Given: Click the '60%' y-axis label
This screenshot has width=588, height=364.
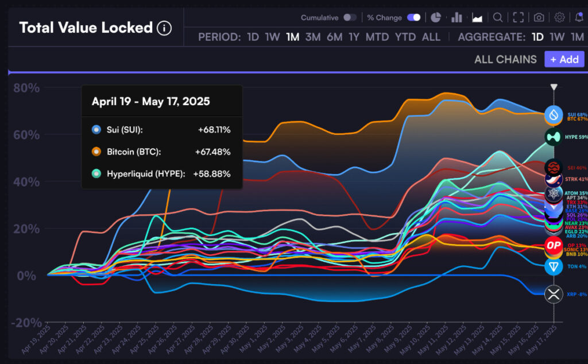Looking at the screenshot, I should pyautogui.click(x=26, y=135).
